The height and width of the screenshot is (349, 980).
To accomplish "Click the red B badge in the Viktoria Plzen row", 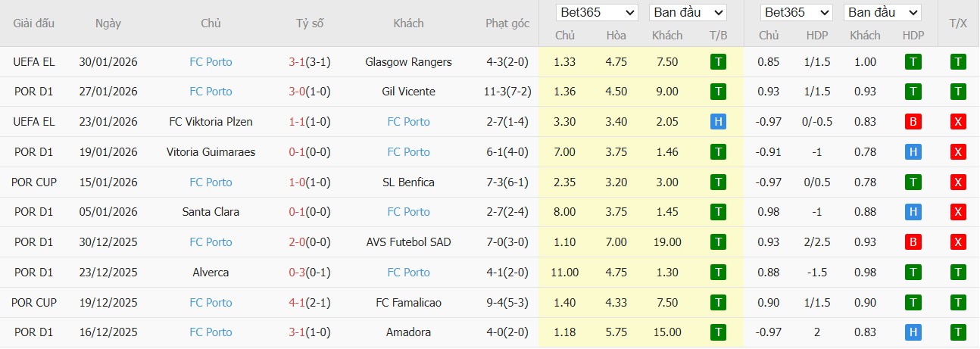I will 913,122.
